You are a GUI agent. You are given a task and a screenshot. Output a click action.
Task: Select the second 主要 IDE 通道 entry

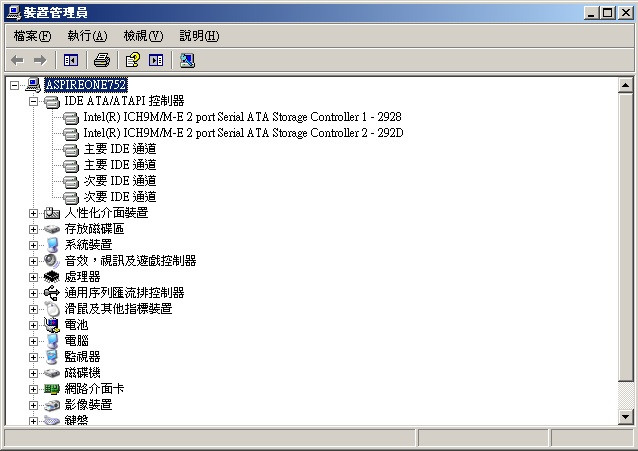(x=120, y=164)
